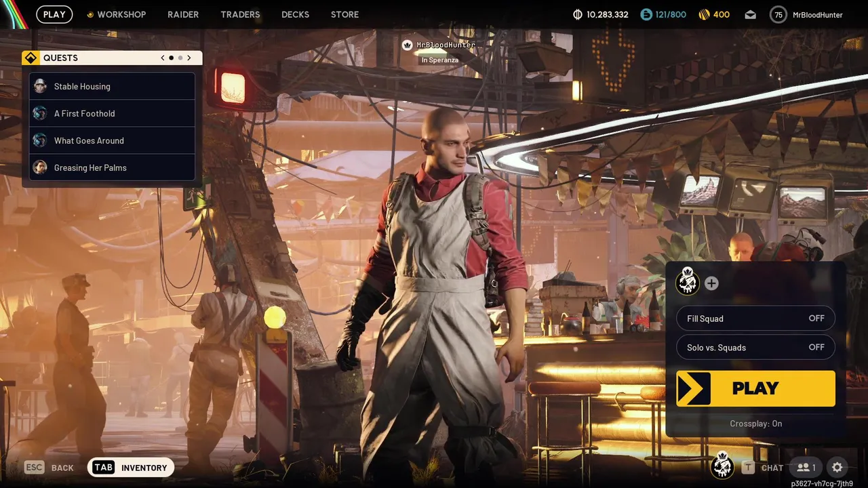Select the second quests page dot

pos(180,58)
